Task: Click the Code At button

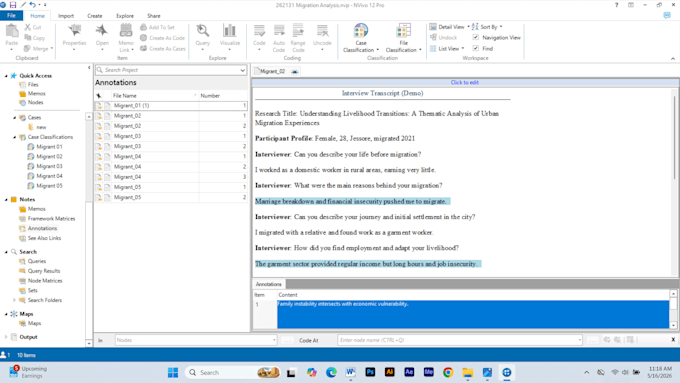Action: pyautogui.click(x=308, y=340)
